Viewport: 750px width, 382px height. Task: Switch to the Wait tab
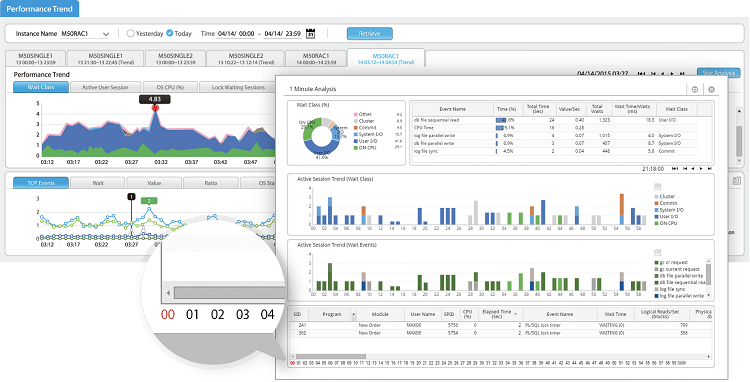click(98, 183)
